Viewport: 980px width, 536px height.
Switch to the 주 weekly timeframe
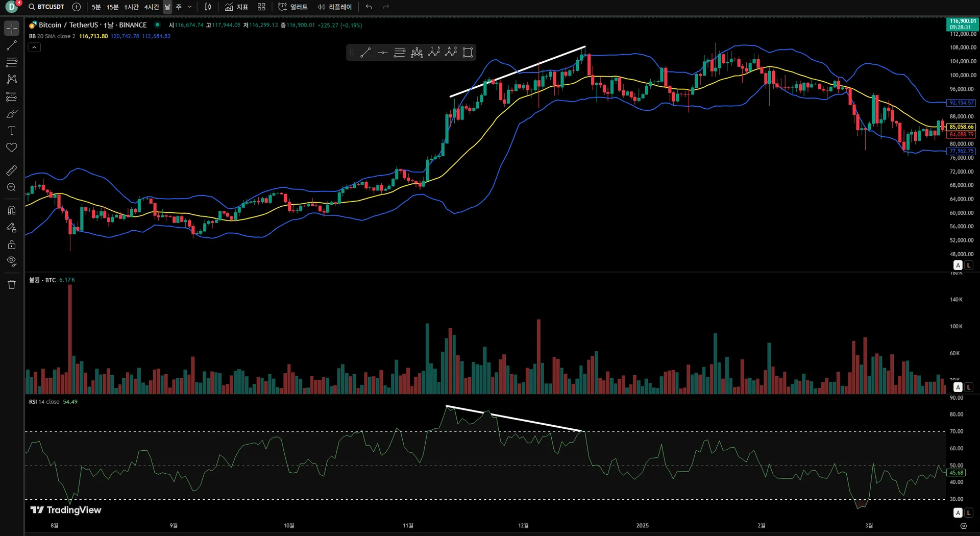point(179,7)
